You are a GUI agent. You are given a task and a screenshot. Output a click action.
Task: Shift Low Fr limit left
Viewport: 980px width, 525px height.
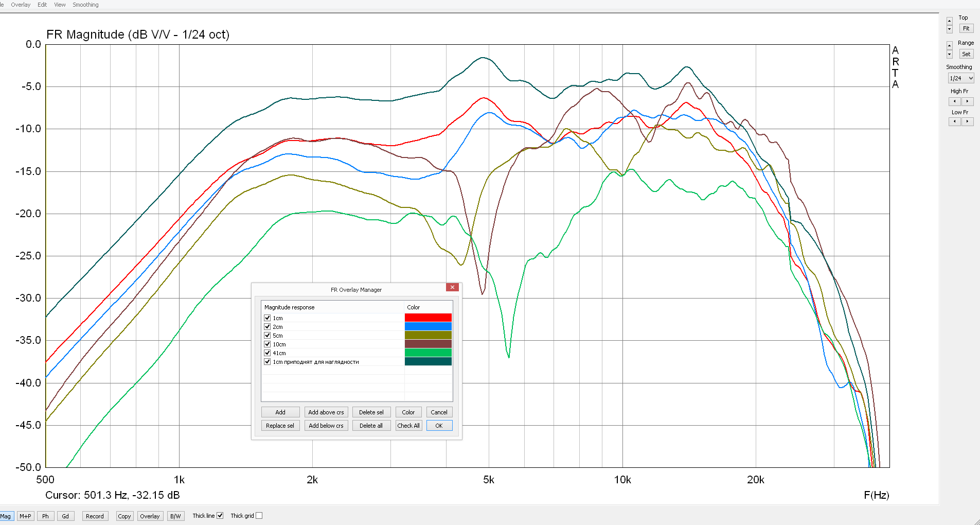tap(955, 121)
